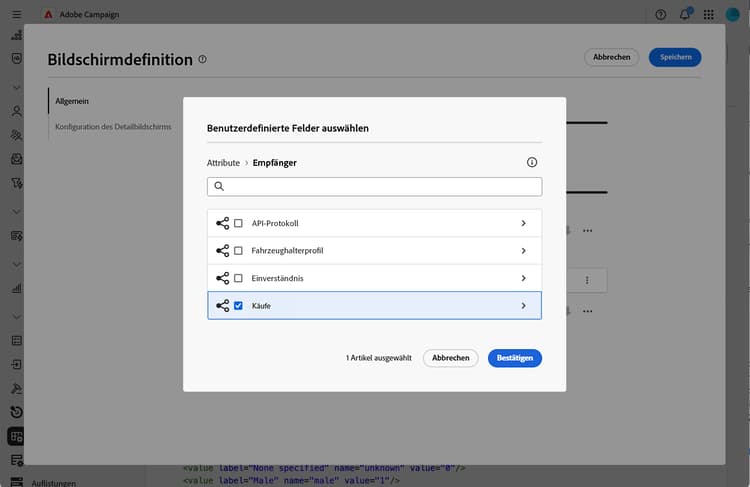The height and width of the screenshot is (487, 750).
Task: Click the Attribute breadcrumb link
Action: [x=223, y=162]
